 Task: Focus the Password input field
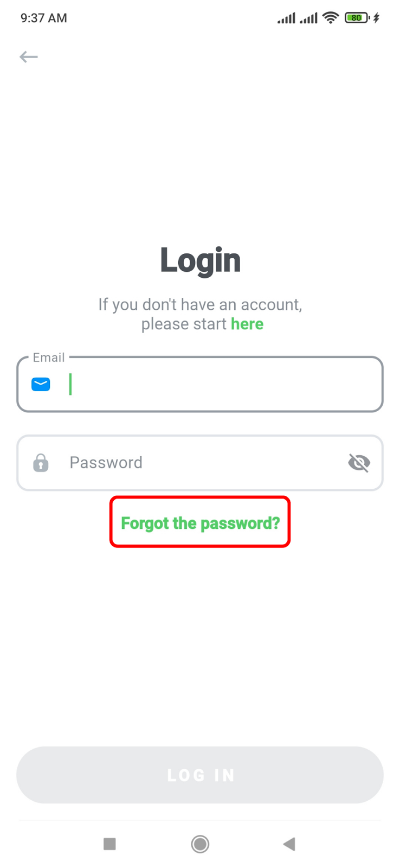tap(200, 463)
